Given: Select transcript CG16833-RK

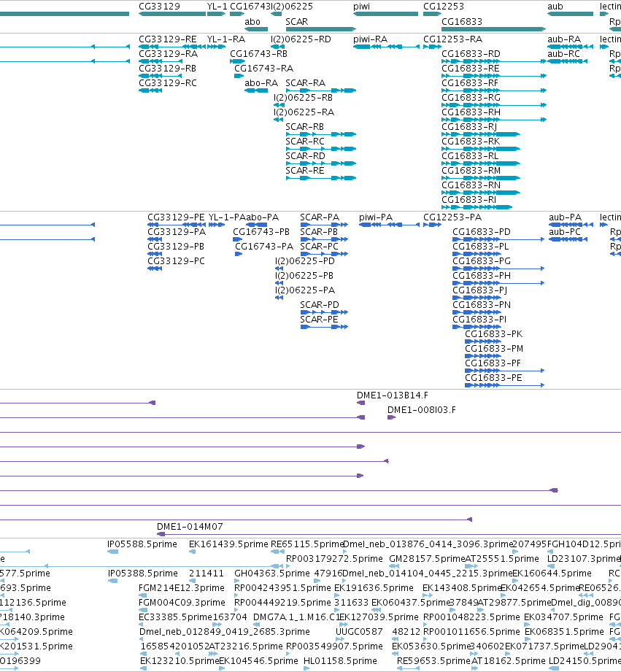Looking at the screenshot, I should point(481,149).
